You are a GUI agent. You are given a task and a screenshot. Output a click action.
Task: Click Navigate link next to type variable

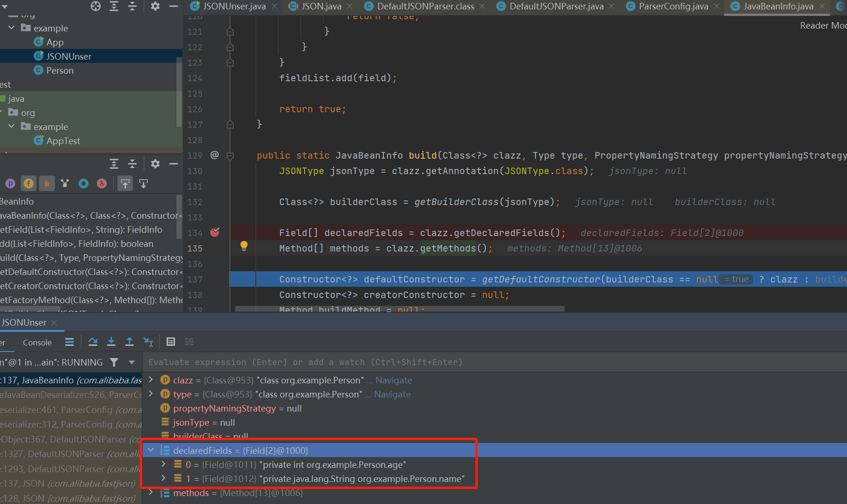[x=392, y=394]
